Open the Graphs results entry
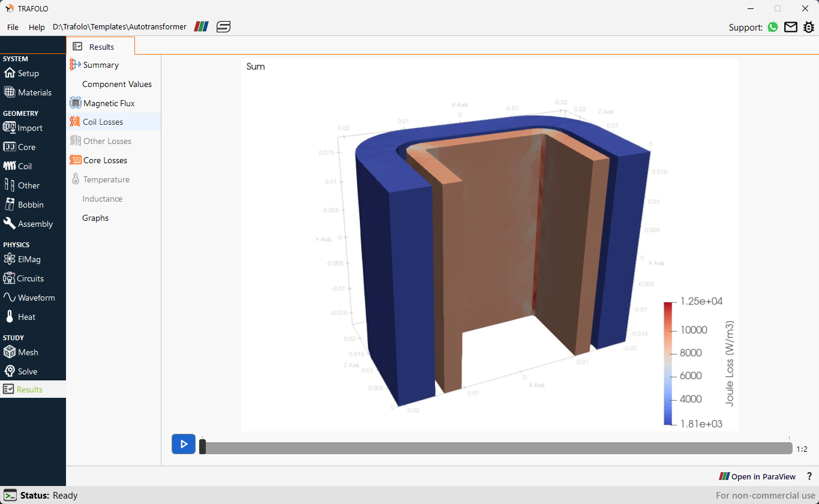This screenshot has height=504, width=819. click(x=95, y=218)
